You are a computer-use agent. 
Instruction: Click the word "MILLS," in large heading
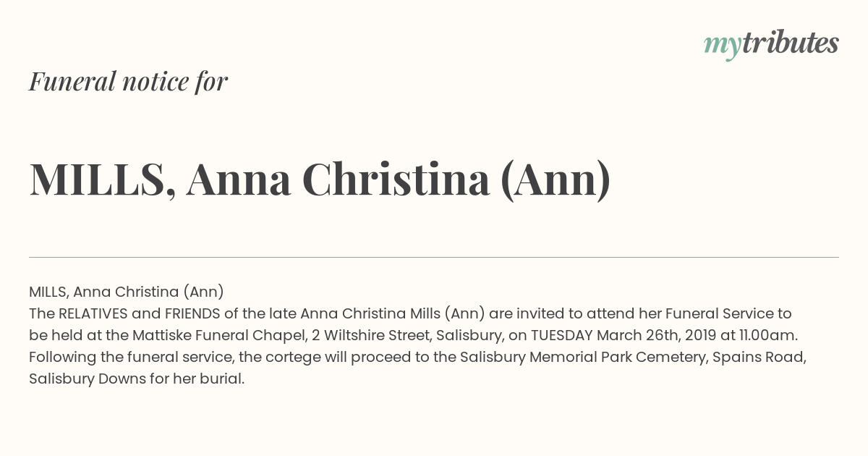click(102, 180)
